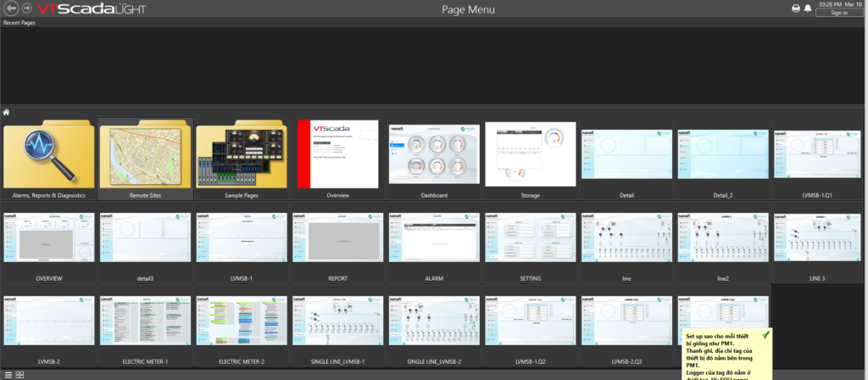
Task: Click the home breadcrumb icon
Action: [x=7, y=112]
